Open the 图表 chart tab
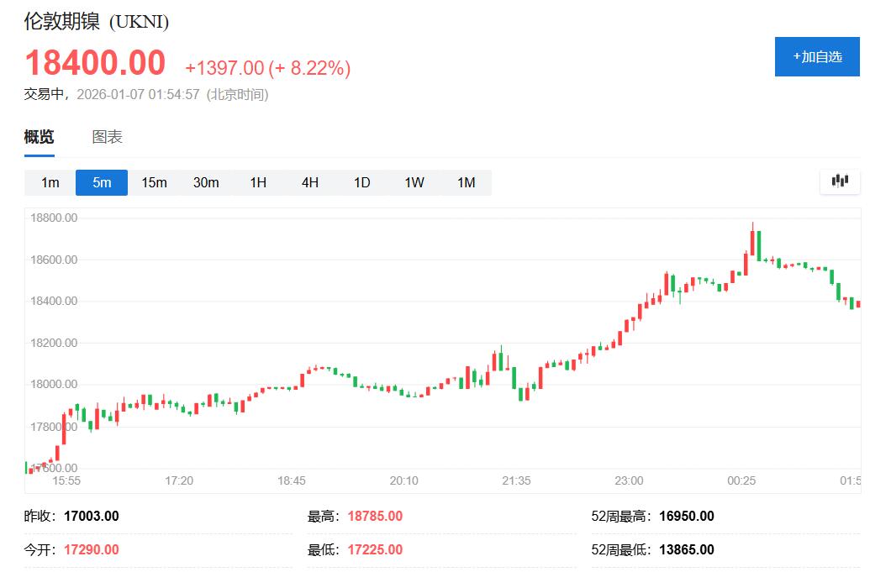 [107, 137]
